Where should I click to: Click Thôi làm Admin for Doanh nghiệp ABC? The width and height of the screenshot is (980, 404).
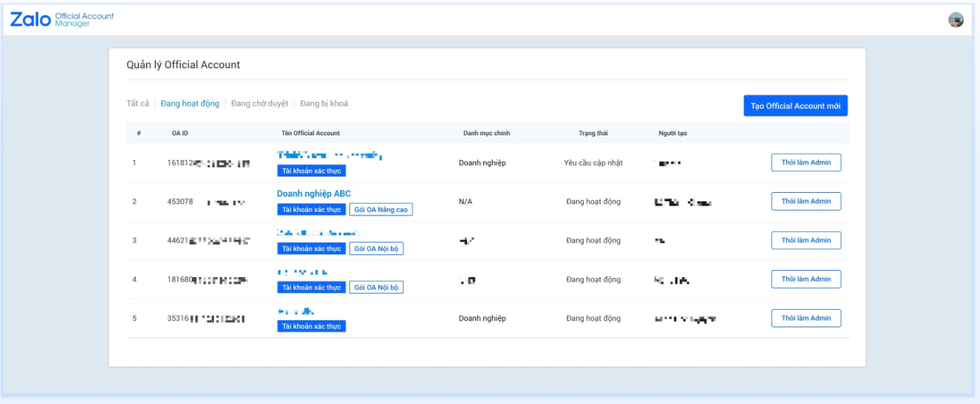click(x=806, y=201)
